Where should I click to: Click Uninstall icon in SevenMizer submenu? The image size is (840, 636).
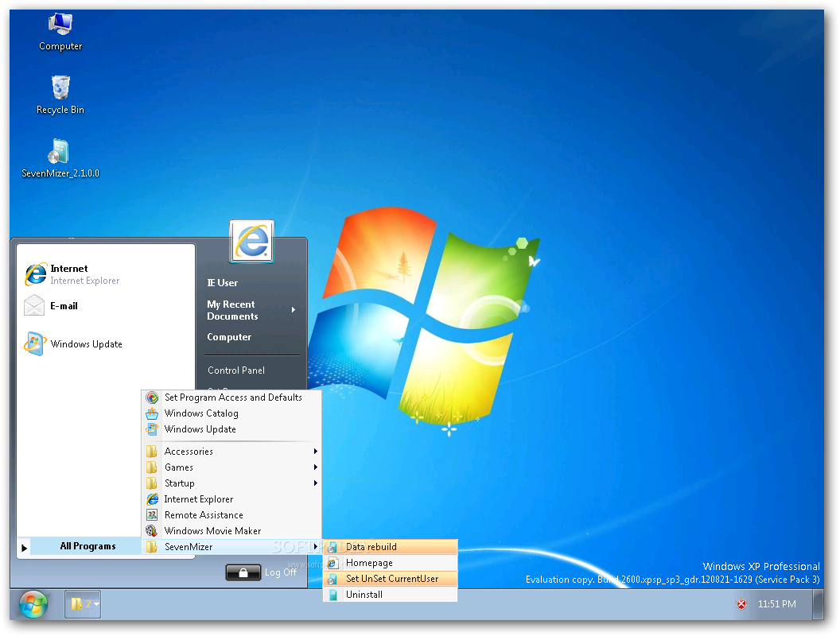(332, 595)
